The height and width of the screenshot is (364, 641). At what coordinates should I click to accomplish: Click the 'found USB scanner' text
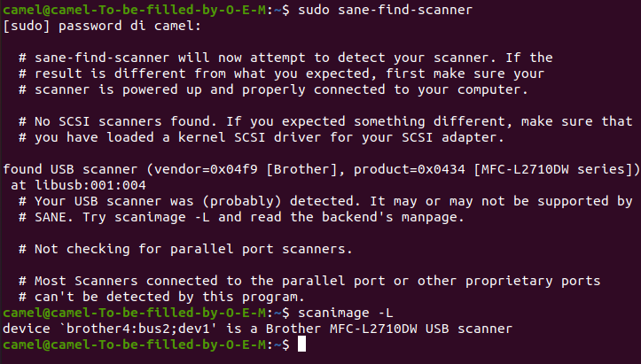pos(70,169)
